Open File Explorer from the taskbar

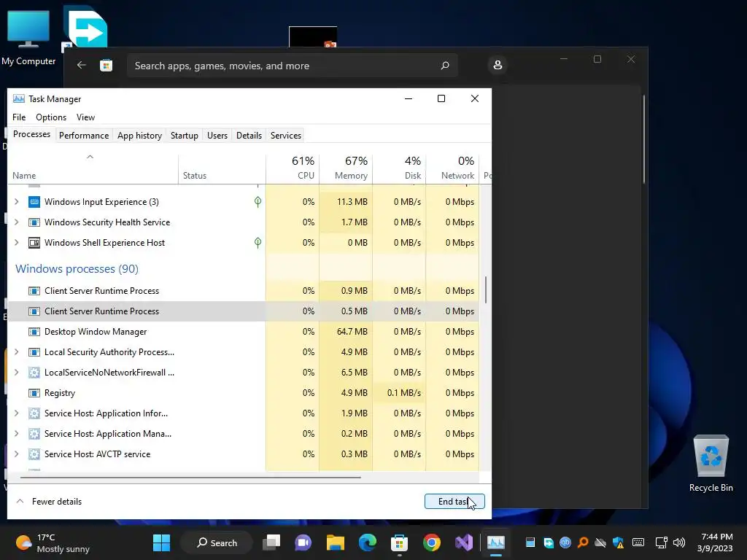click(x=336, y=542)
